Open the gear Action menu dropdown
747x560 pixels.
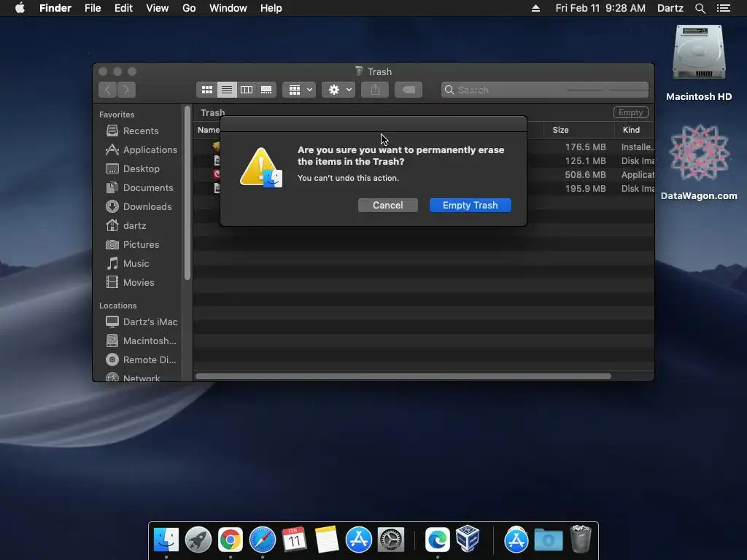tap(338, 90)
